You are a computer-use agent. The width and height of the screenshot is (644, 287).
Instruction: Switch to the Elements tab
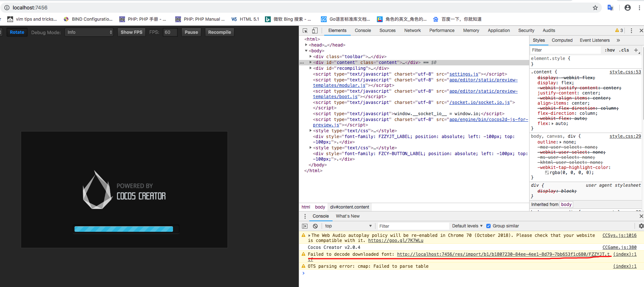337,31
